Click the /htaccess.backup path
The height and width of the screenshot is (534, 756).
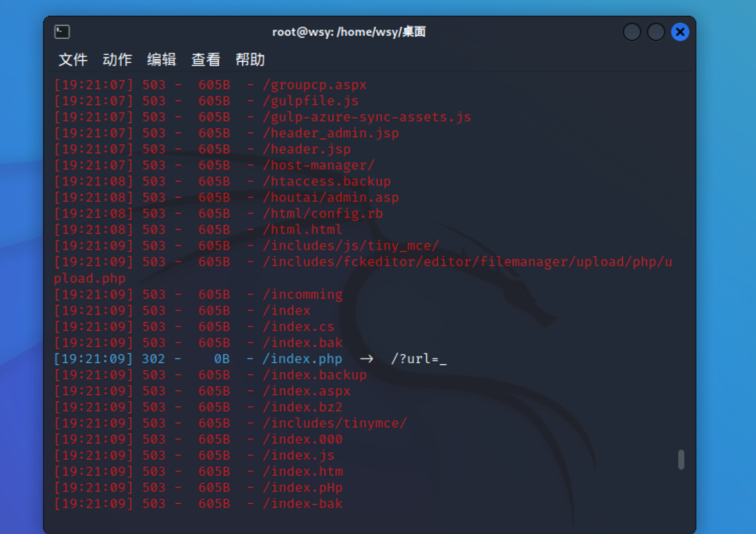coord(327,182)
